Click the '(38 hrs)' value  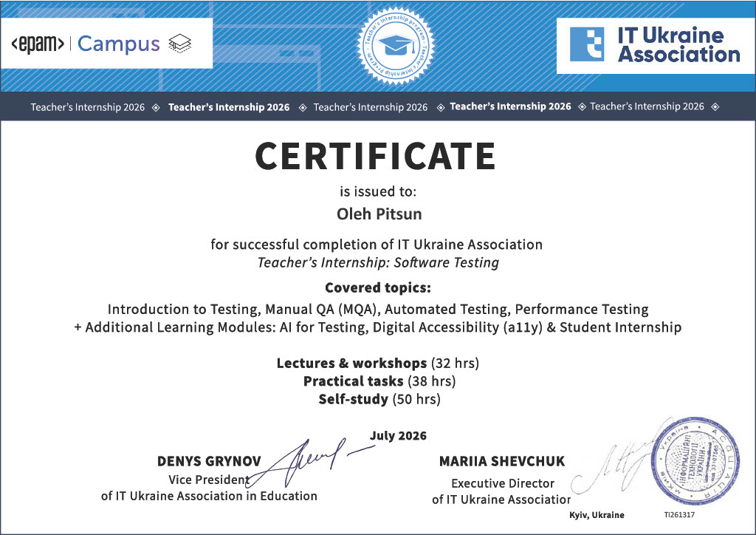tap(431, 381)
